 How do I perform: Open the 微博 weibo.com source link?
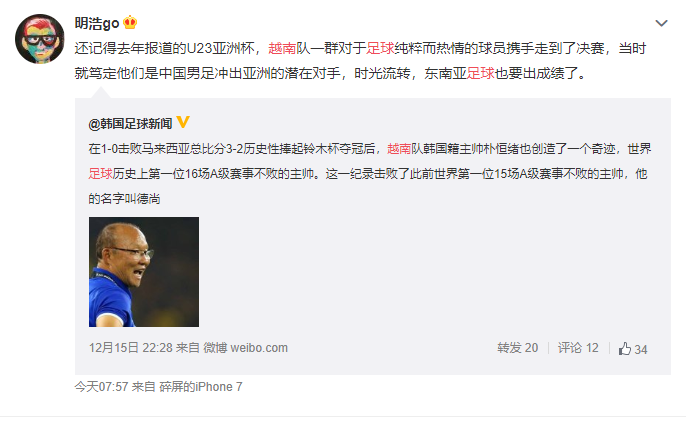pyautogui.click(x=245, y=348)
